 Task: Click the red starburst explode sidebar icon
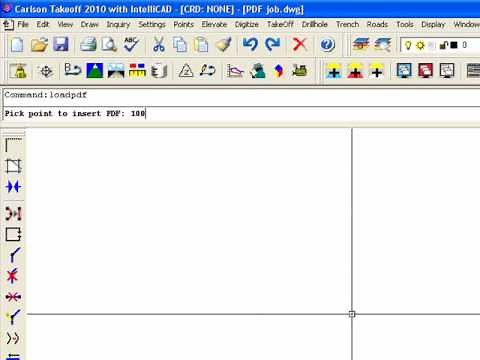(13, 276)
